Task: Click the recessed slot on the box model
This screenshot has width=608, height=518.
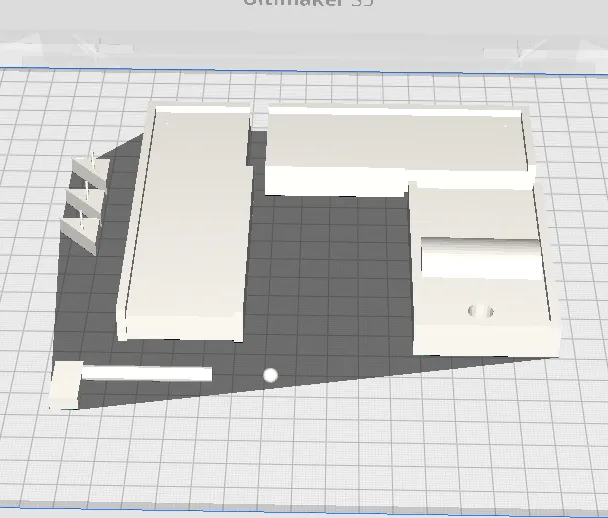Action: pyautogui.click(x=481, y=258)
